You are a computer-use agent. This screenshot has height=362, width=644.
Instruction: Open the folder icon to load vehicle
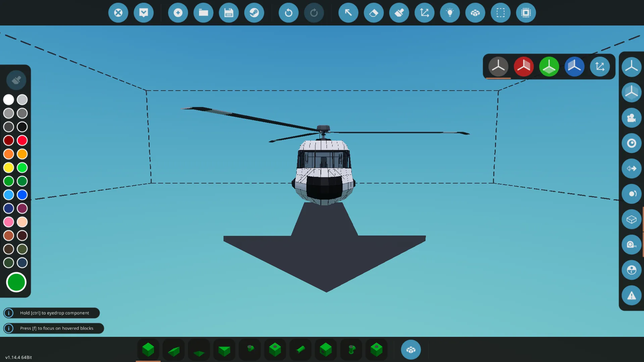pyautogui.click(x=203, y=13)
